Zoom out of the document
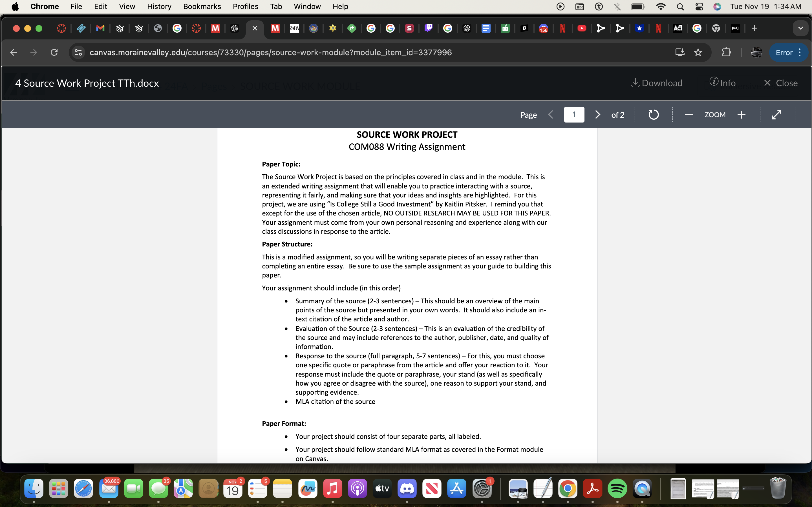The width and height of the screenshot is (812, 507). point(688,114)
